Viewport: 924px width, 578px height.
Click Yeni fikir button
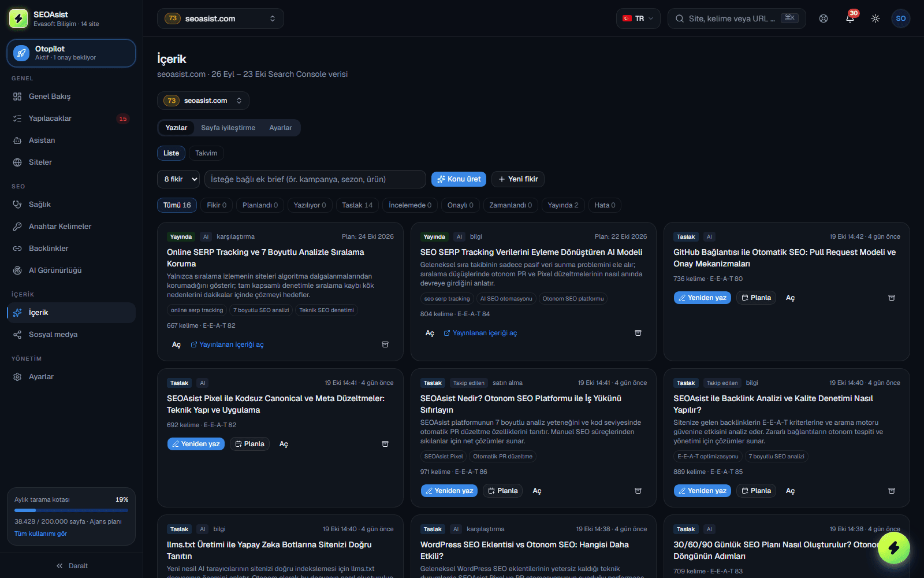(x=518, y=179)
